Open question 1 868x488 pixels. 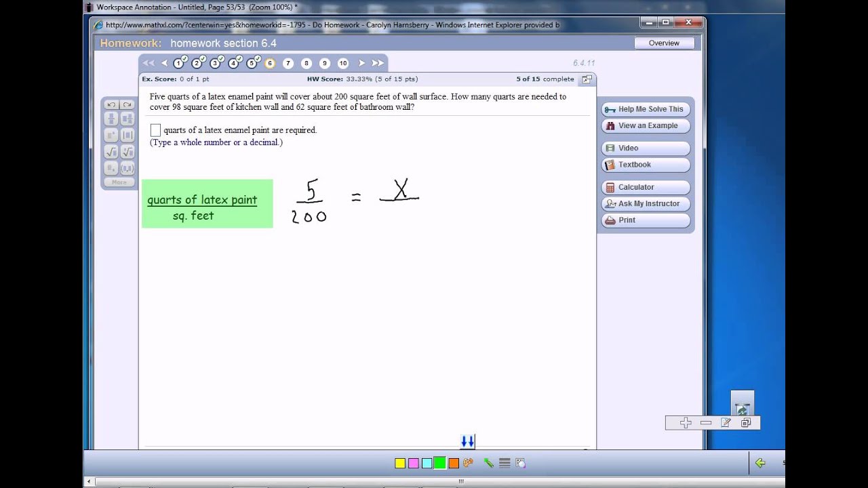[178, 63]
